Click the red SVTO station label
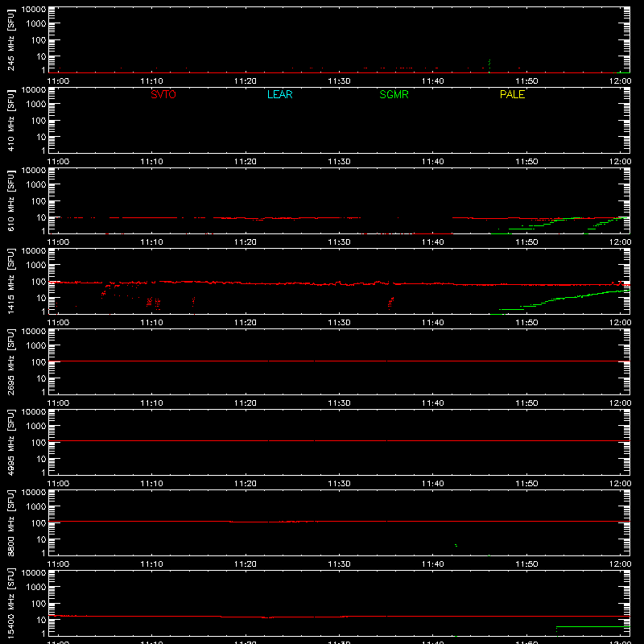The width and height of the screenshot is (644, 644). point(163,94)
